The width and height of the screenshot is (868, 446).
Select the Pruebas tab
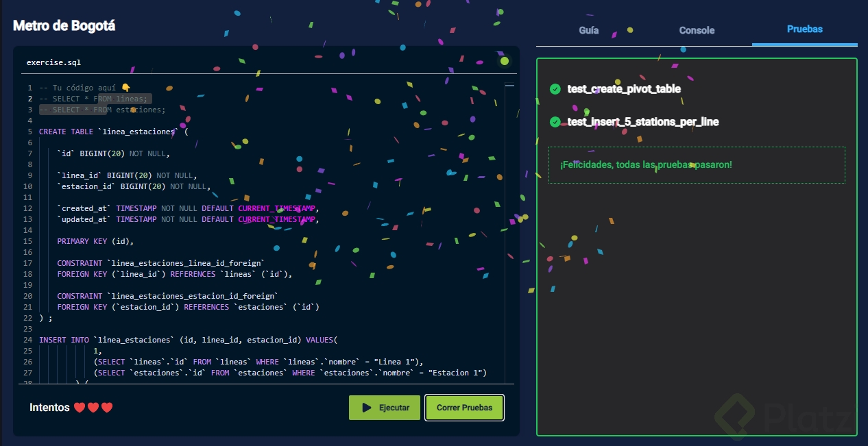click(805, 29)
